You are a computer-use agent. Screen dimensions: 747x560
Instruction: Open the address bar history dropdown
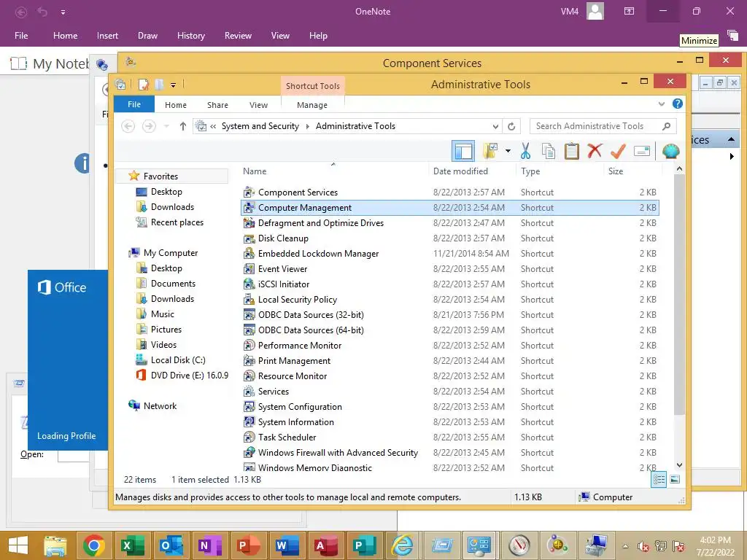(x=495, y=126)
